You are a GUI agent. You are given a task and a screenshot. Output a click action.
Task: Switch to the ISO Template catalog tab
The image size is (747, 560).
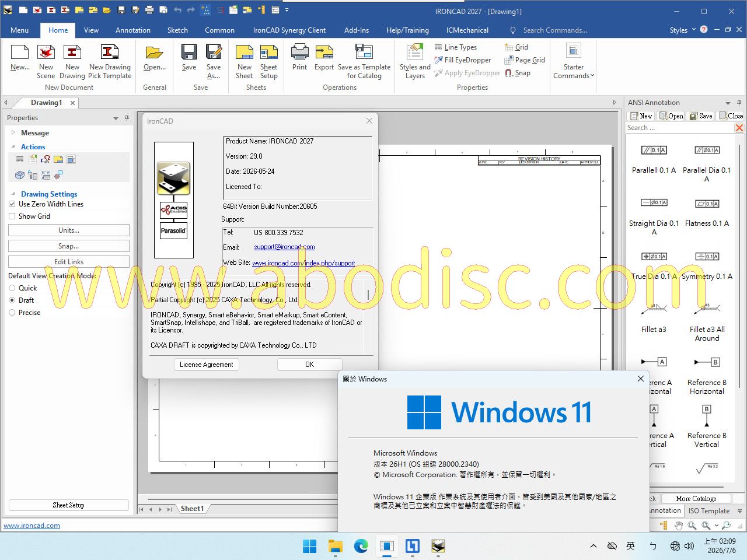point(709,511)
